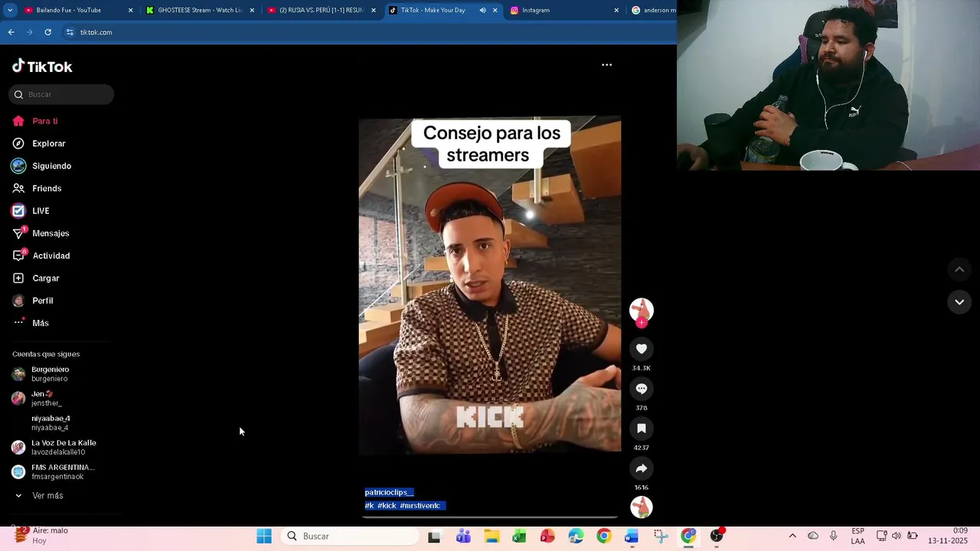Go to the Siguiendo feed
This screenshot has height=551, width=980.
[42, 166]
